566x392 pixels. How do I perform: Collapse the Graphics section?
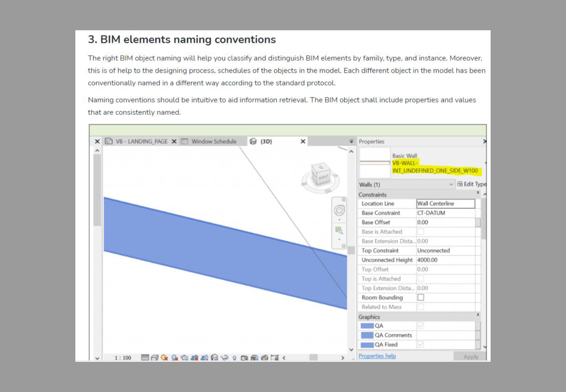(x=478, y=315)
